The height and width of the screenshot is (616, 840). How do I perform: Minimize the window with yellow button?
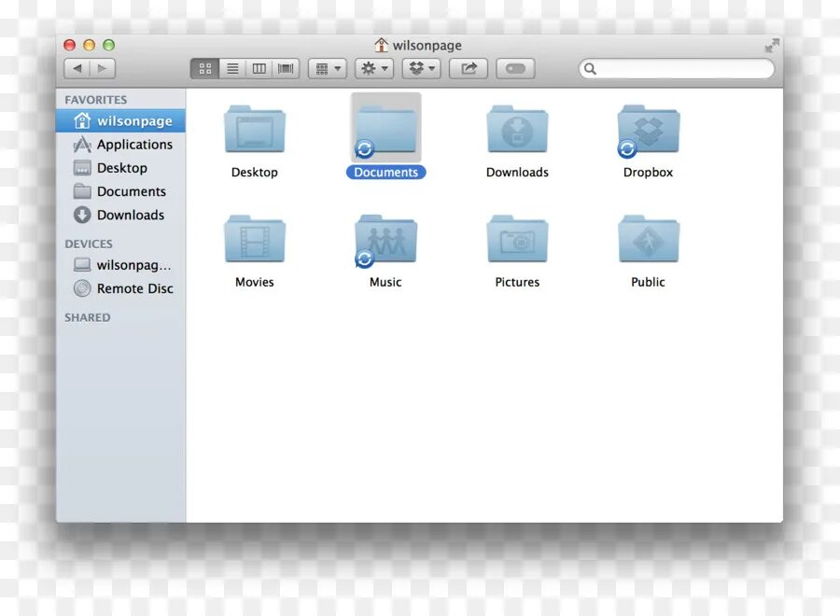point(89,45)
